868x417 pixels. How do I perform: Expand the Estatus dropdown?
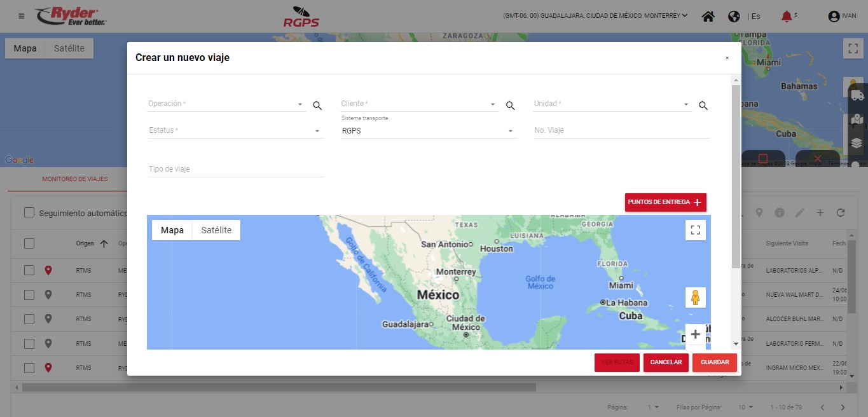tap(235, 131)
